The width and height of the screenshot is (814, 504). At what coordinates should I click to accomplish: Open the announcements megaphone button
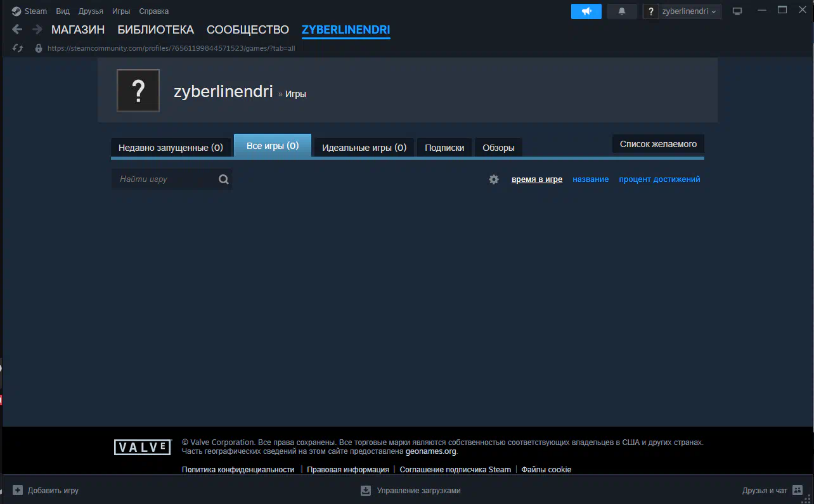[586, 11]
